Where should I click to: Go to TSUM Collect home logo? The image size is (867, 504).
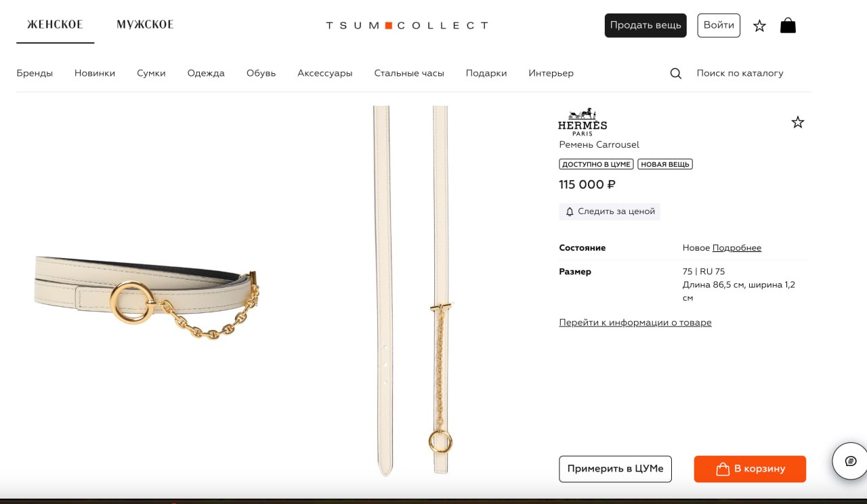coord(406,26)
